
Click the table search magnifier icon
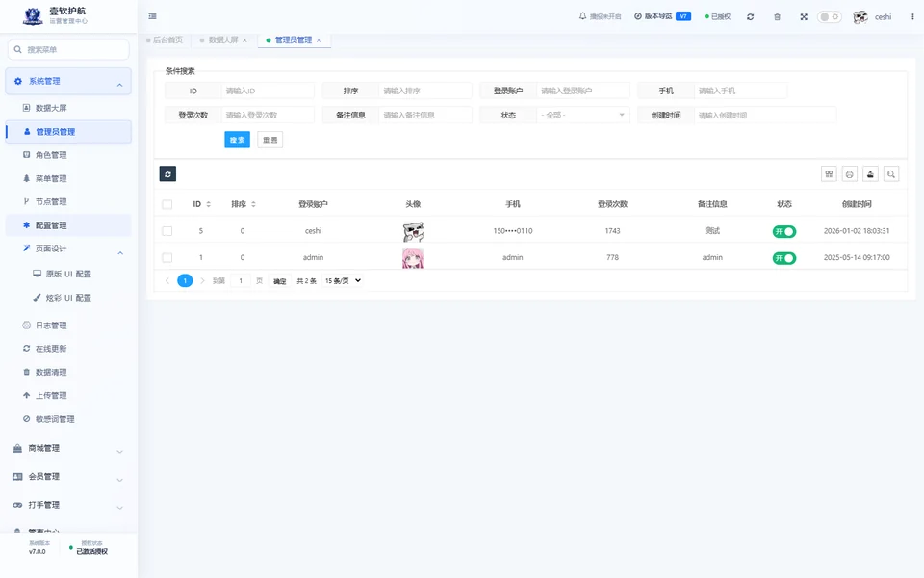tap(891, 174)
